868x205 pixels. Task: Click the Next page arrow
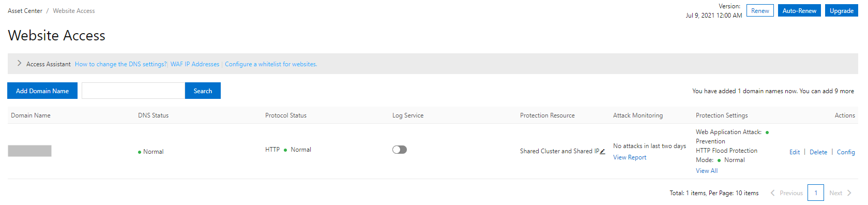coord(841,193)
